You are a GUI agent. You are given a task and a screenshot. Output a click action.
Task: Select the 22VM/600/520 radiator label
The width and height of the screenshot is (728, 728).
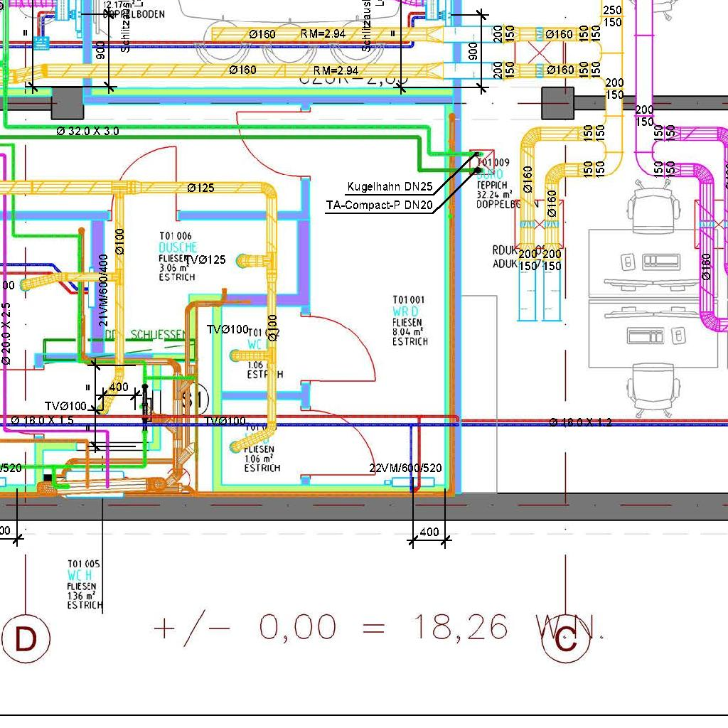405,468
